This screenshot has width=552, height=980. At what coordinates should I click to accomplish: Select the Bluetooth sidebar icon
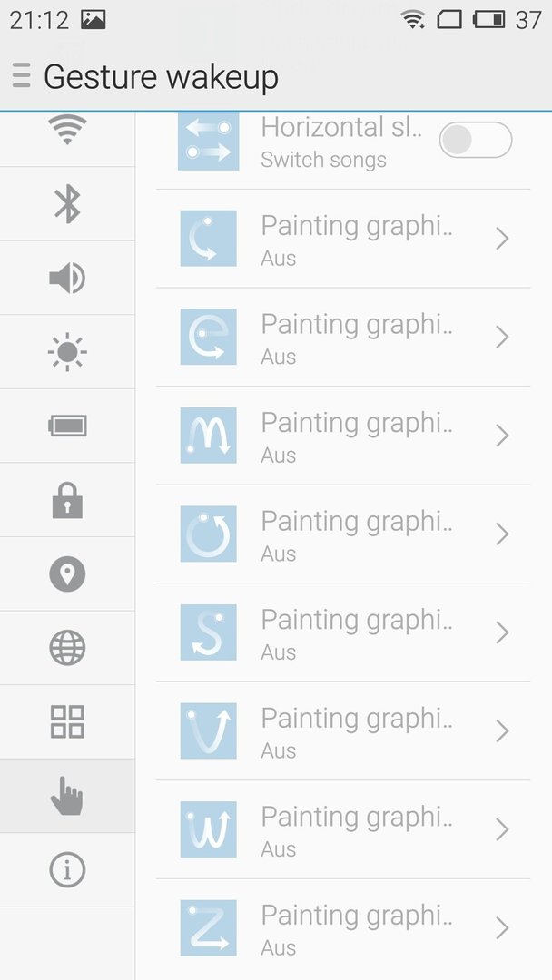67,204
